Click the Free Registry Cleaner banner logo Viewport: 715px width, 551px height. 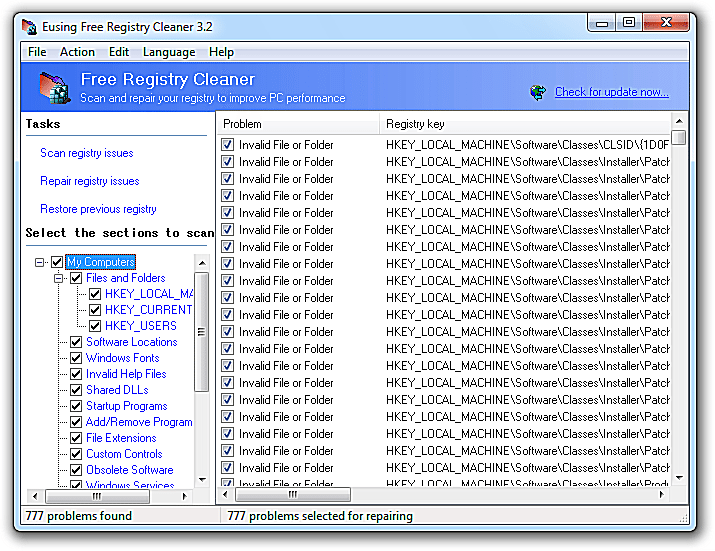[x=54, y=88]
